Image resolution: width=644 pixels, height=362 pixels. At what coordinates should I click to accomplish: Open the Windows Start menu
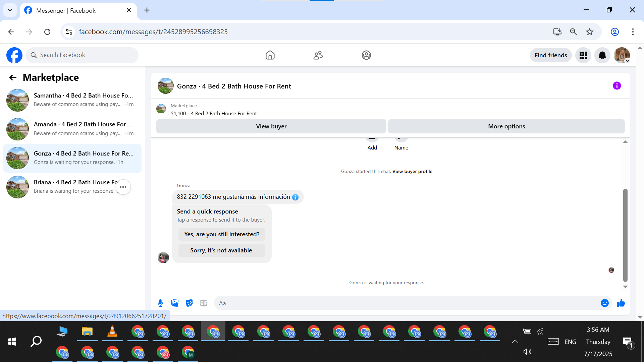(12, 342)
